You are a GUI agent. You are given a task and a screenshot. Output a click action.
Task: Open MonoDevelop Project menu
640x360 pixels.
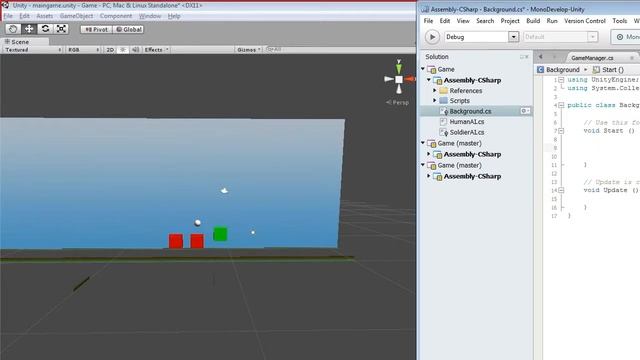pos(510,21)
